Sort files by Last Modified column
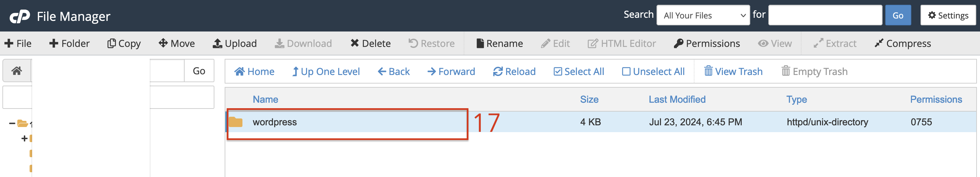The height and width of the screenshot is (177, 980). [677, 99]
